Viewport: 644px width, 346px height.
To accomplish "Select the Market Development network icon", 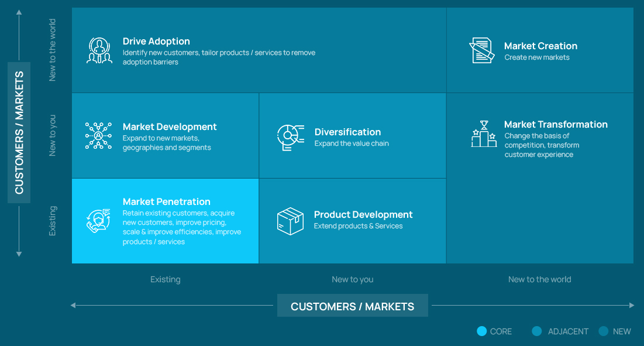I will (x=98, y=136).
